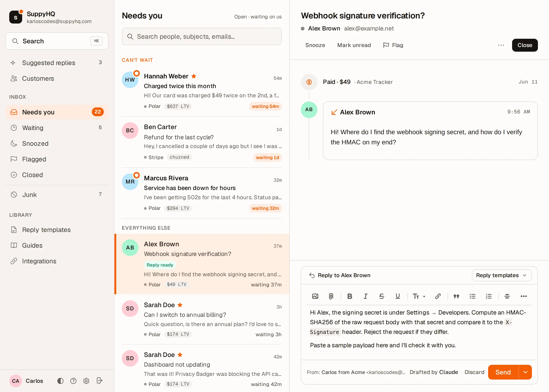The width and height of the screenshot is (549, 392).
Task: Open the Customers page
Action: [57, 78]
